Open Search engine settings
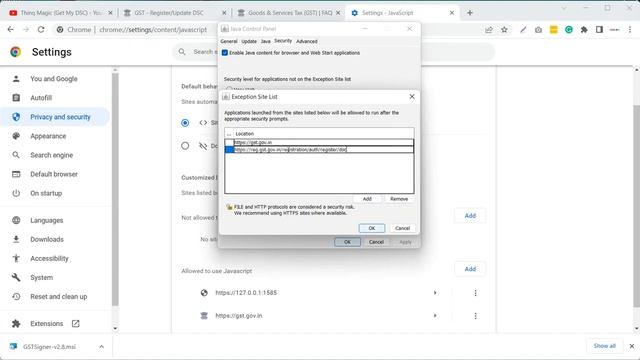Image resolution: width=640 pixels, height=360 pixels. 51,155
